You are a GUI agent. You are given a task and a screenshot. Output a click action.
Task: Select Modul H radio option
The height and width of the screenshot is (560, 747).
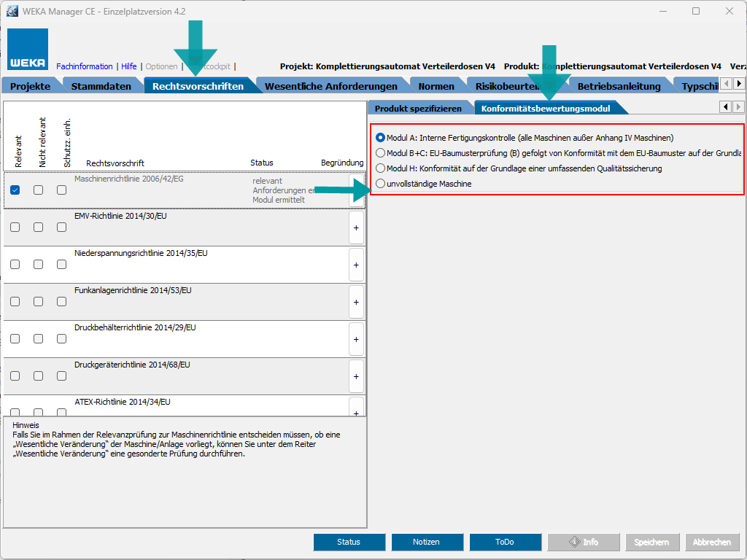380,168
